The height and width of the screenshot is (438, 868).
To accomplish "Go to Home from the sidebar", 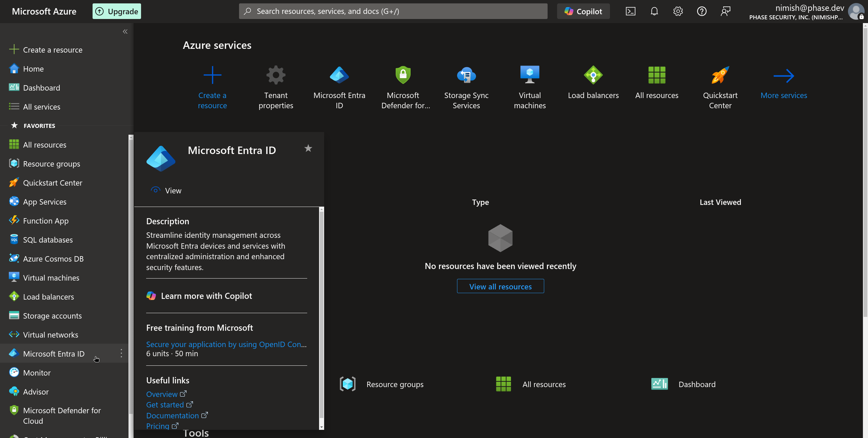I will click(34, 69).
